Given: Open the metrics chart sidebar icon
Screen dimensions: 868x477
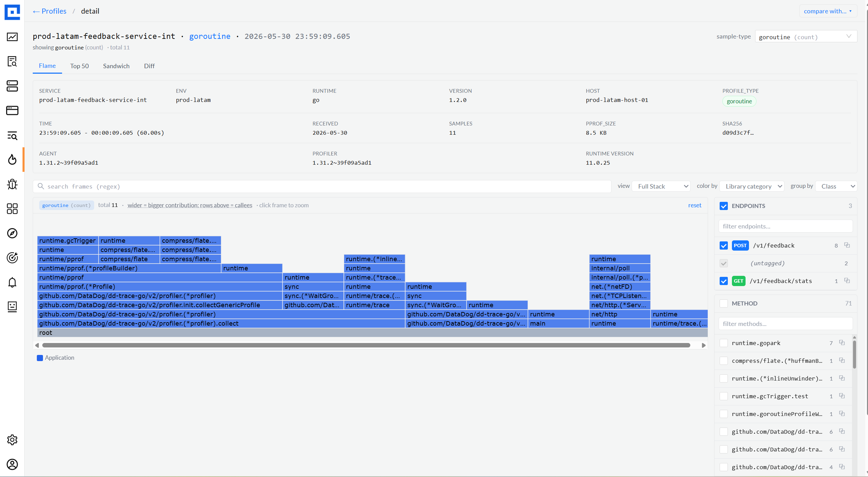Looking at the screenshot, I should [12, 37].
